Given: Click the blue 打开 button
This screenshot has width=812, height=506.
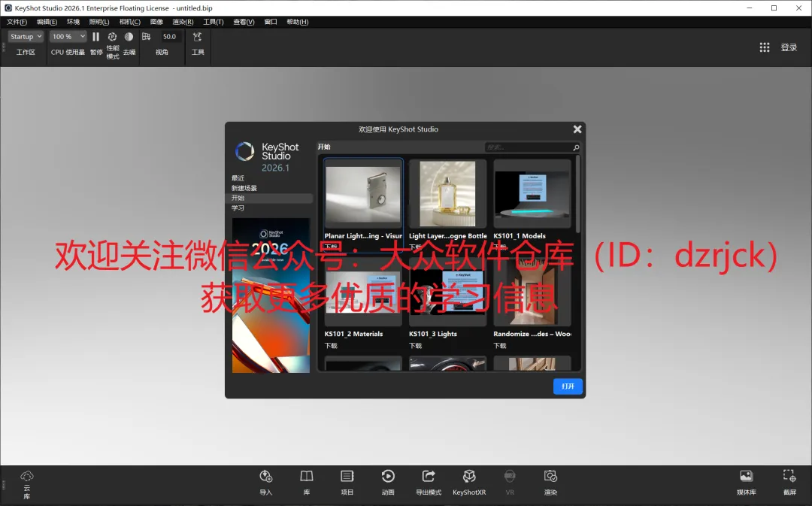Looking at the screenshot, I should 568,386.
